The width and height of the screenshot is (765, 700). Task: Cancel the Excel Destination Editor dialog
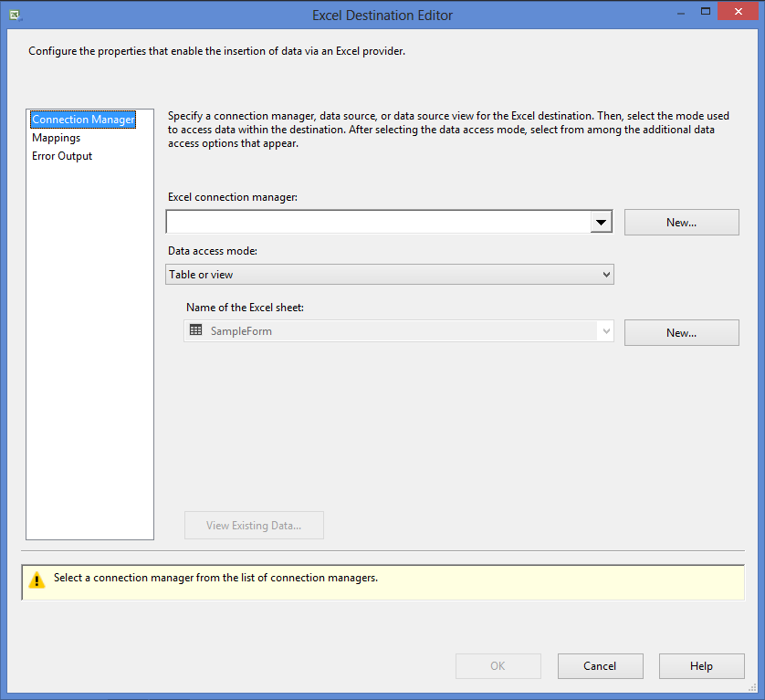click(600, 666)
